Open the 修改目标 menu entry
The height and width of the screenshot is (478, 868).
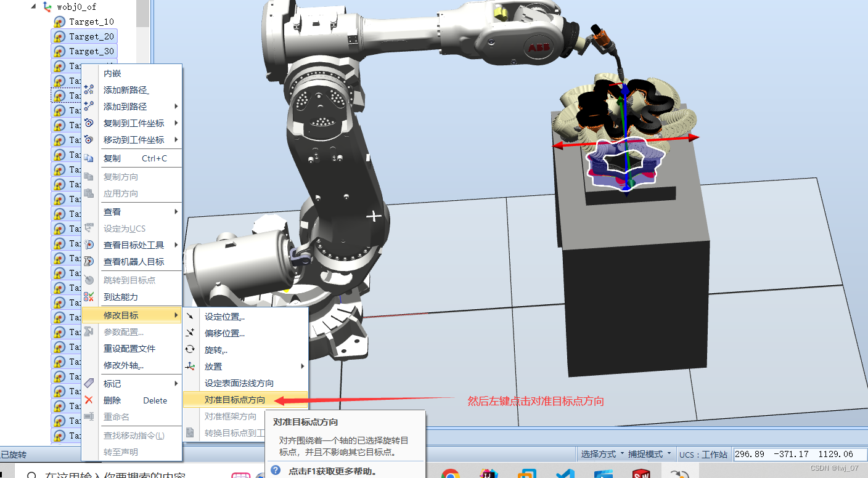coord(132,315)
